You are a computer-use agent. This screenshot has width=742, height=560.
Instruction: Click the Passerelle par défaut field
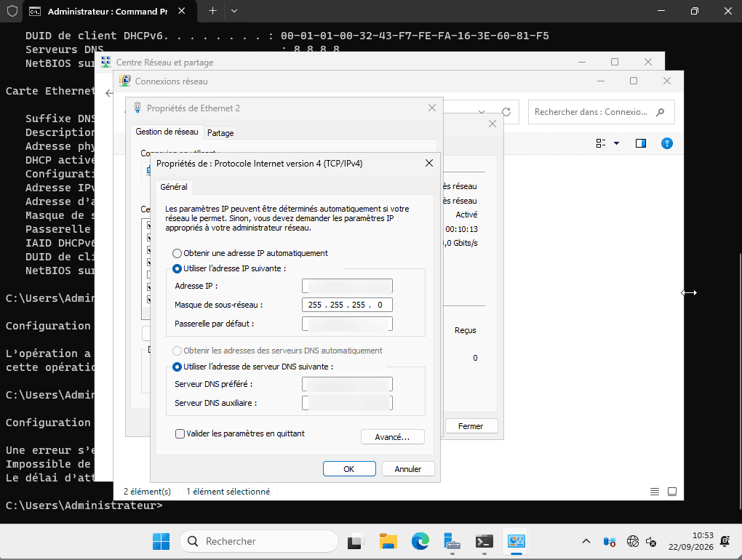click(x=347, y=324)
